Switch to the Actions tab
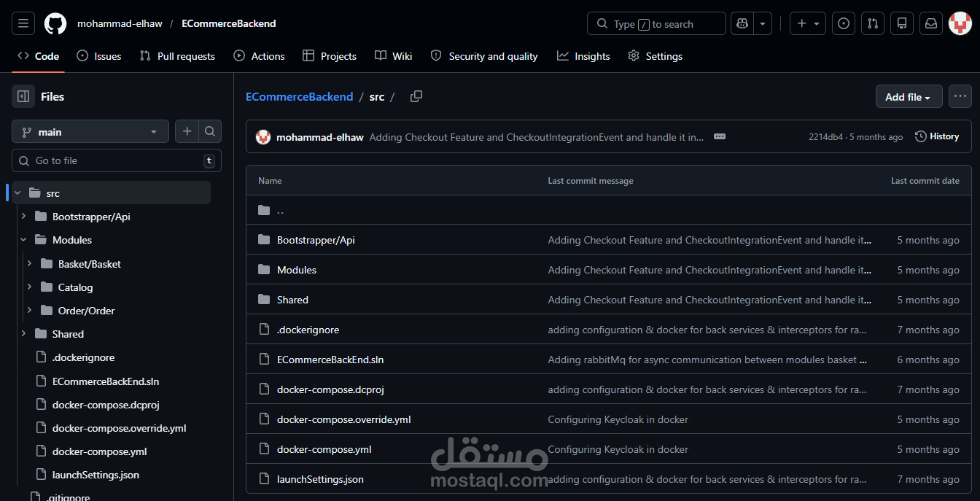The height and width of the screenshot is (501, 980). pyautogui.click(x=259, y=56)
